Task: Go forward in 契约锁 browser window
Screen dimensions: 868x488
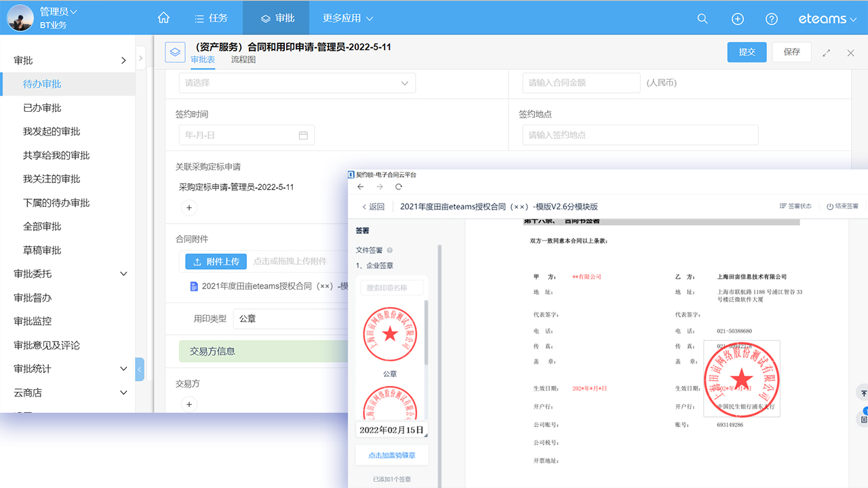Action: [380, 187]
